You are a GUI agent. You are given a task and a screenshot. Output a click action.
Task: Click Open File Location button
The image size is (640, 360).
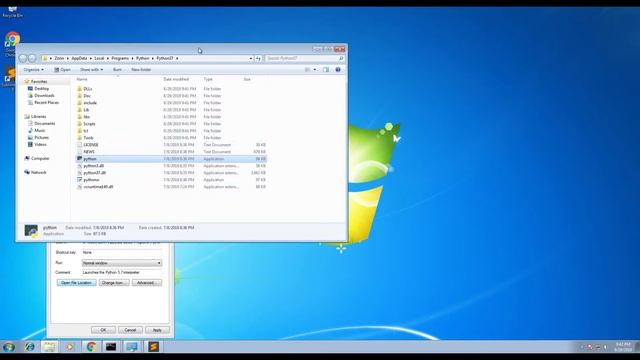[x=77, y=283]
